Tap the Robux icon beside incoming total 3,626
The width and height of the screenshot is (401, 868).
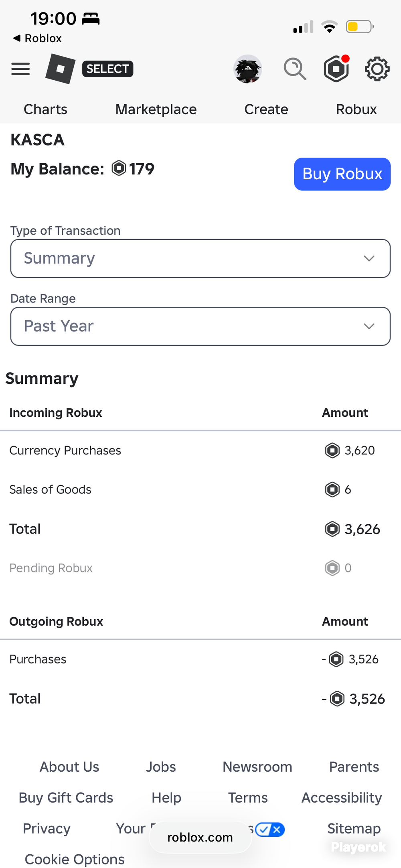point(332,529)
